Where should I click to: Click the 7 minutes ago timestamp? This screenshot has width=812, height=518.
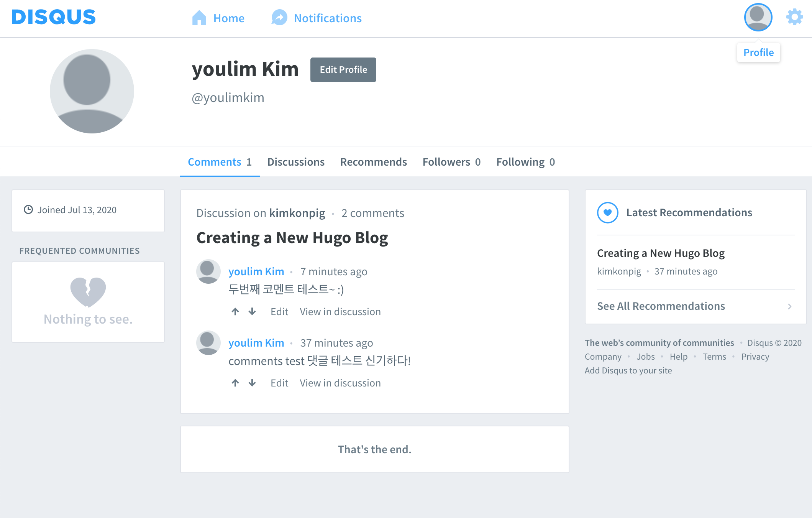(x=334, y=271)
